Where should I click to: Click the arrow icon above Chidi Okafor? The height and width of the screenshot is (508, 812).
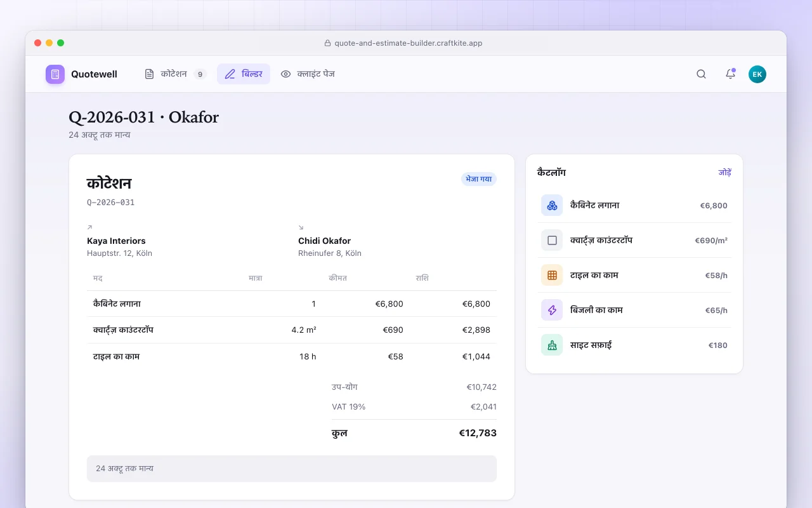(x=301, y=227)
